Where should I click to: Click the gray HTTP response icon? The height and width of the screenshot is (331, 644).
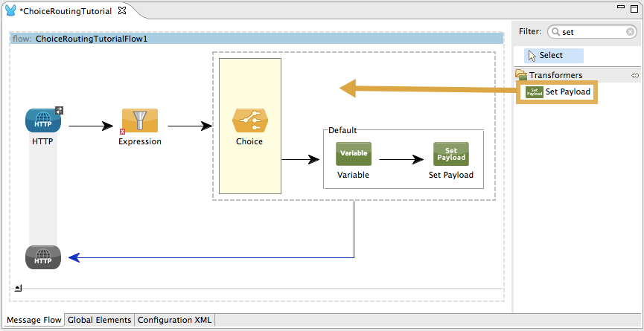coord(43,257)
